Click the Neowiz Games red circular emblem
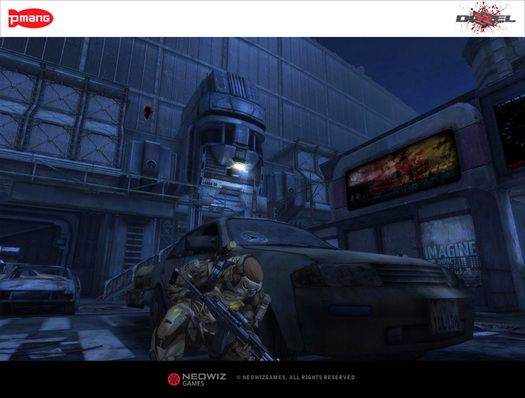The height and width of the screenshot is (398, 525). [174, 379]
